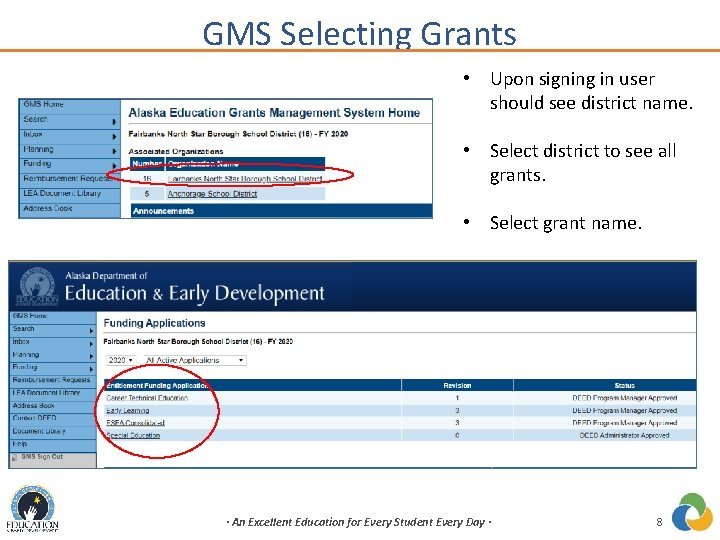Open the All Active Applications dropdown
Viewport: 720px width, 540px height.
tap(195, 360)
